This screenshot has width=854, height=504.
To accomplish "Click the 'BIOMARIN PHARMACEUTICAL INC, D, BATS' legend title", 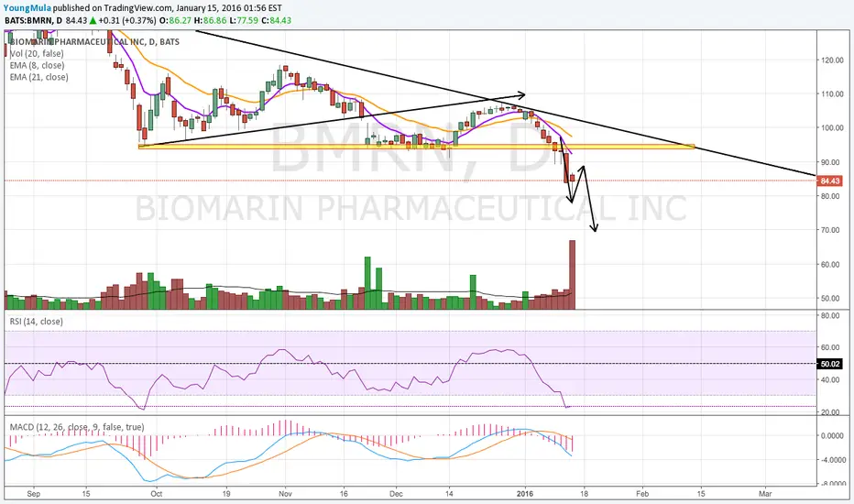I will click(x=94, y=42).
